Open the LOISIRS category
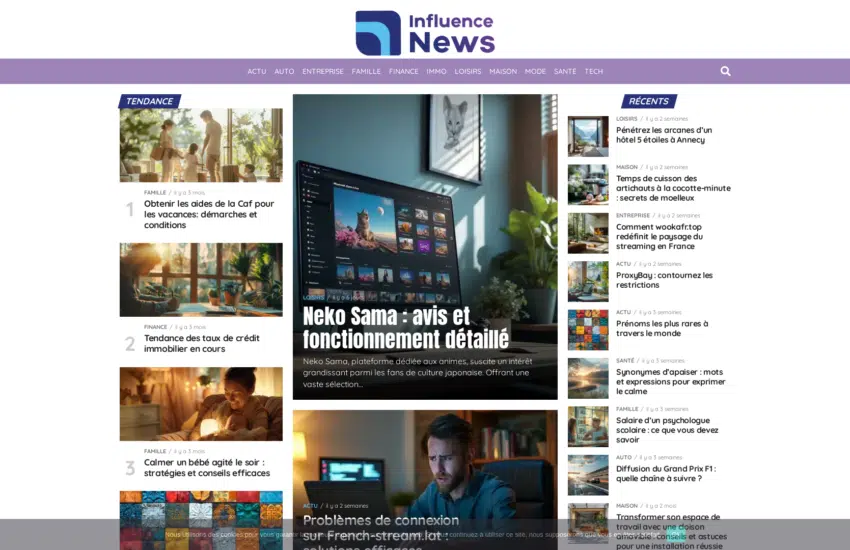This screenshot has height=550, width=850. pos(467,71)
